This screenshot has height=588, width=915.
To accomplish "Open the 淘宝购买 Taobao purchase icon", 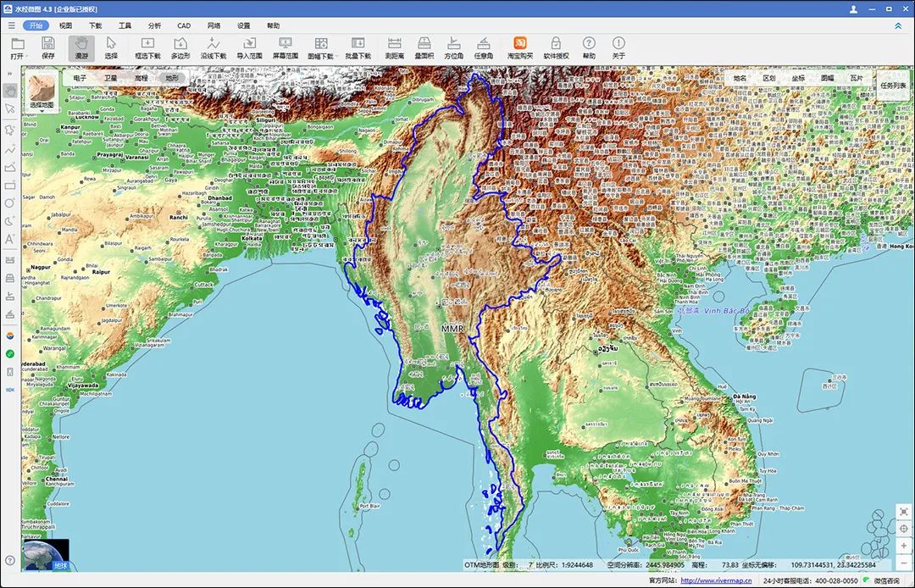I will click(520, 47).
